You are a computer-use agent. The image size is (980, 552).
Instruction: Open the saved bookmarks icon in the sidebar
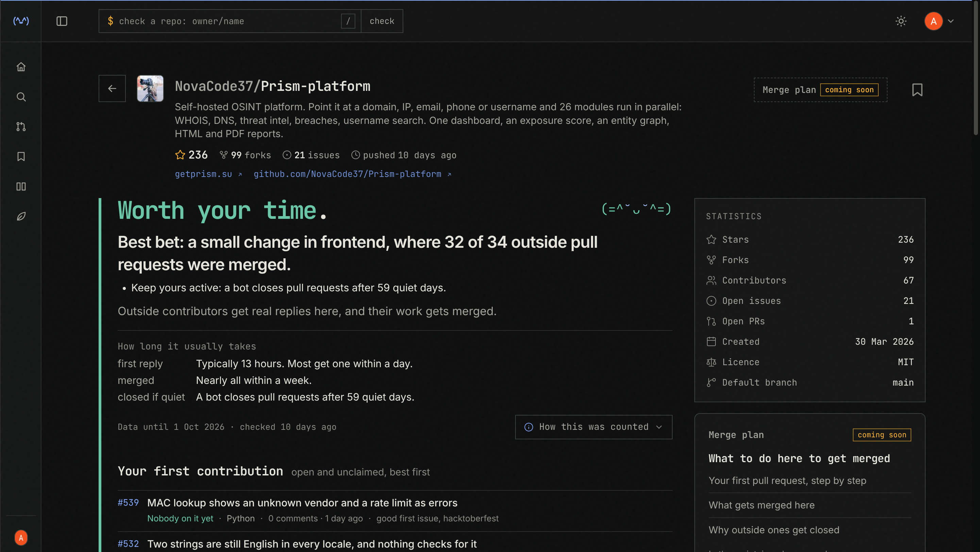pos(21,157)
